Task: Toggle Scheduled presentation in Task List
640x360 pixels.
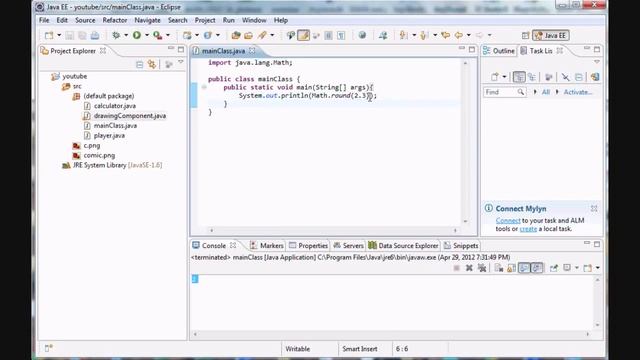Action: [532, 77]
